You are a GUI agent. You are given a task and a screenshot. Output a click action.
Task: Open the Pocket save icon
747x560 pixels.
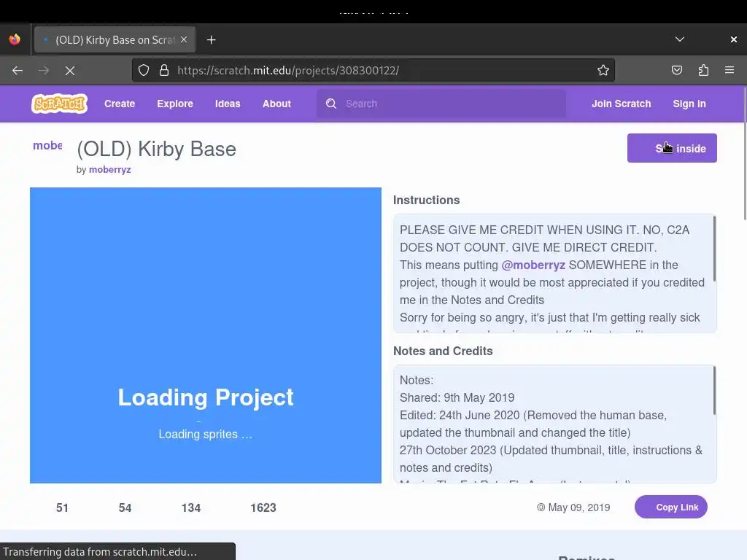tap(677, 71)
